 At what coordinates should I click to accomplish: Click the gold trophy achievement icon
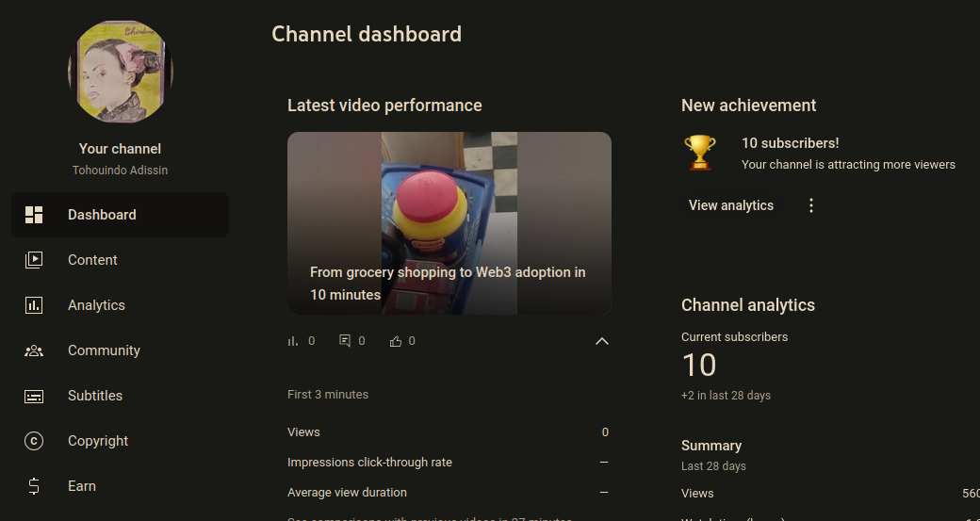coord(699,153)
